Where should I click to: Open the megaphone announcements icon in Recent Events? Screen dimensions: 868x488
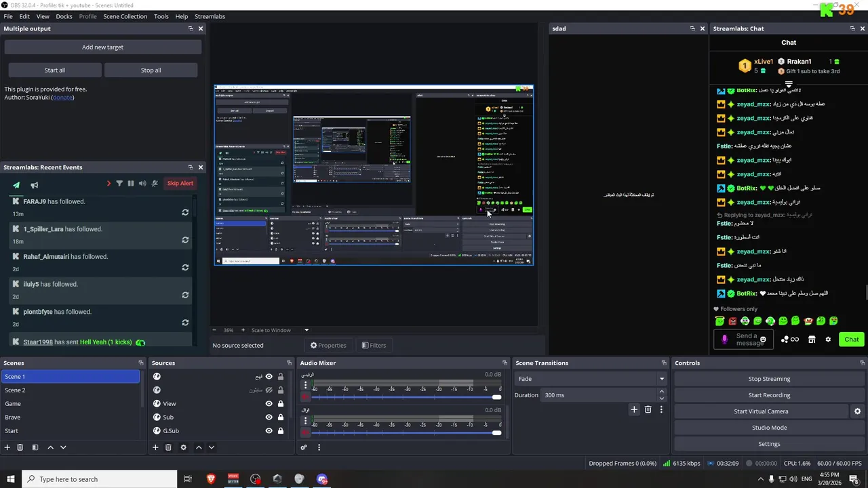click(34, 184)
